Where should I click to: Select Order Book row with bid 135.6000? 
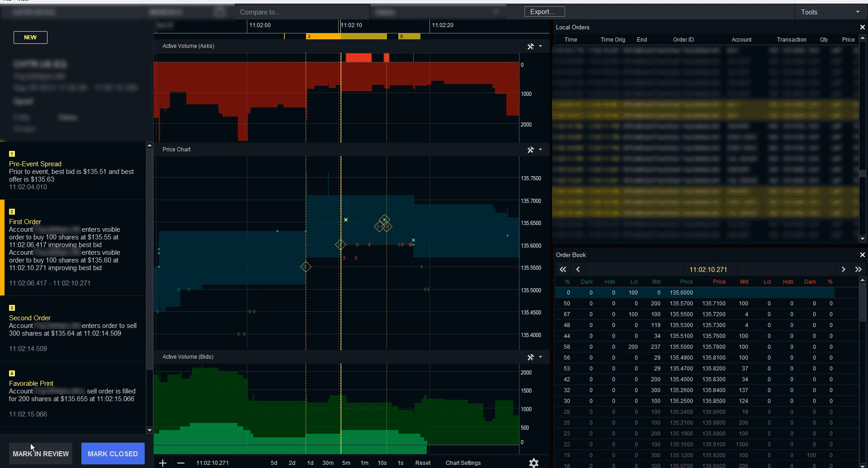point(694,293)
